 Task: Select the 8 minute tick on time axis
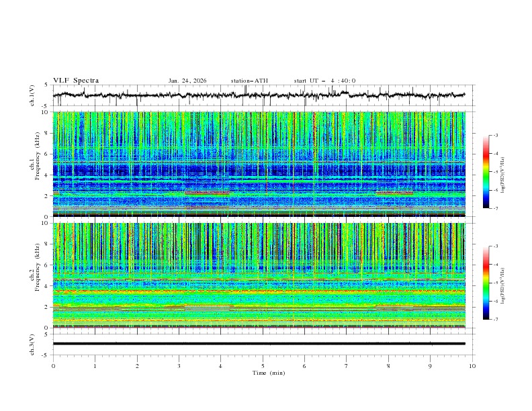(x=388, y=366)
